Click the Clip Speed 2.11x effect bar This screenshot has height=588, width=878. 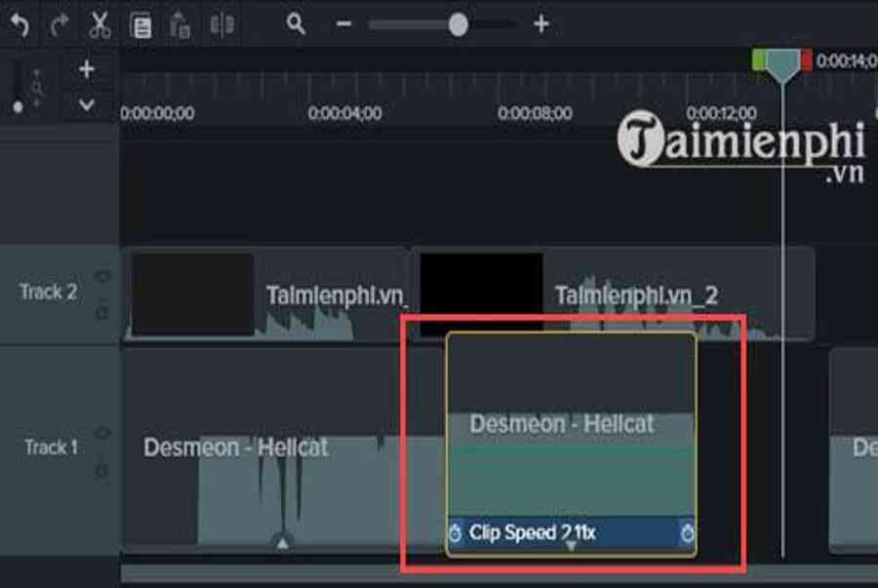(x=571, y=533)
